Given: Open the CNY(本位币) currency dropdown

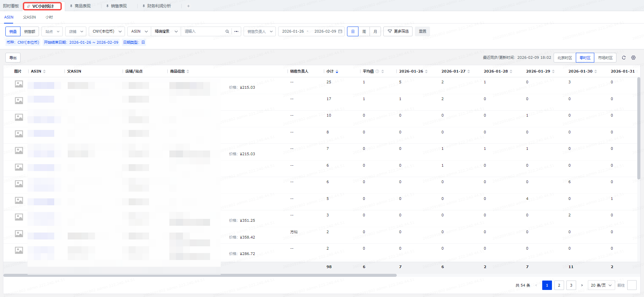Looking at the screenshot, I should click(107, 32).
